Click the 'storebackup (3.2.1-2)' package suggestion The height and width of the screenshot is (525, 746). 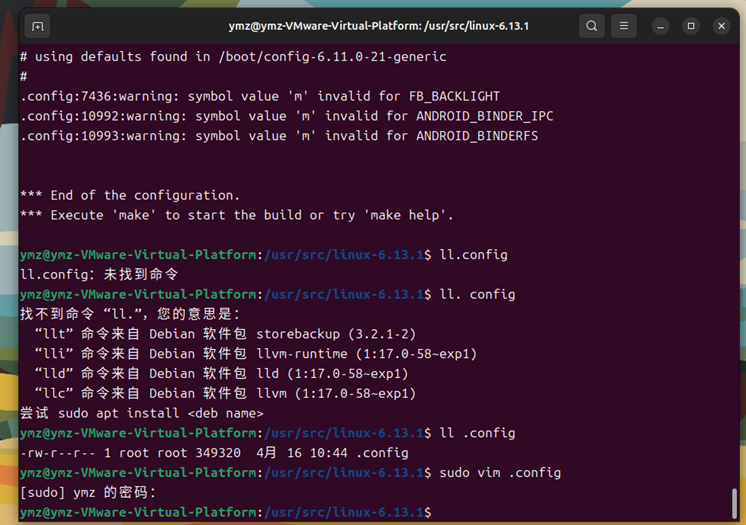click(x=336, y=334)
